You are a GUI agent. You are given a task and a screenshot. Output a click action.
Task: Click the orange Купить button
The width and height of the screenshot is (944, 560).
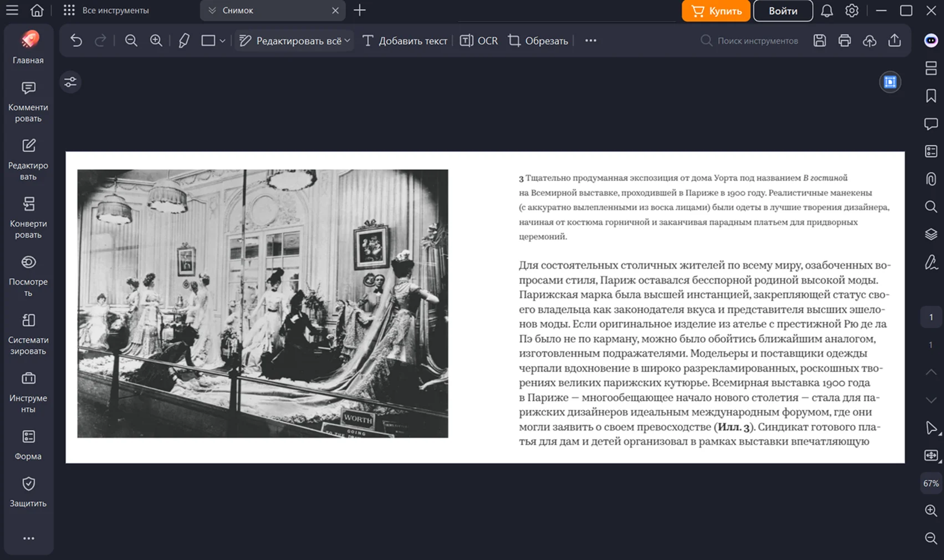pos(716,11)
